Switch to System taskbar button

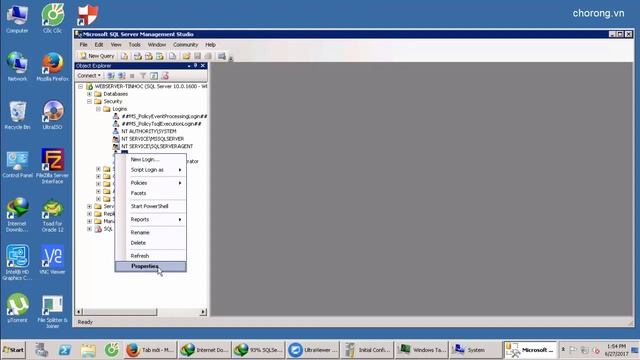[476, 350]
